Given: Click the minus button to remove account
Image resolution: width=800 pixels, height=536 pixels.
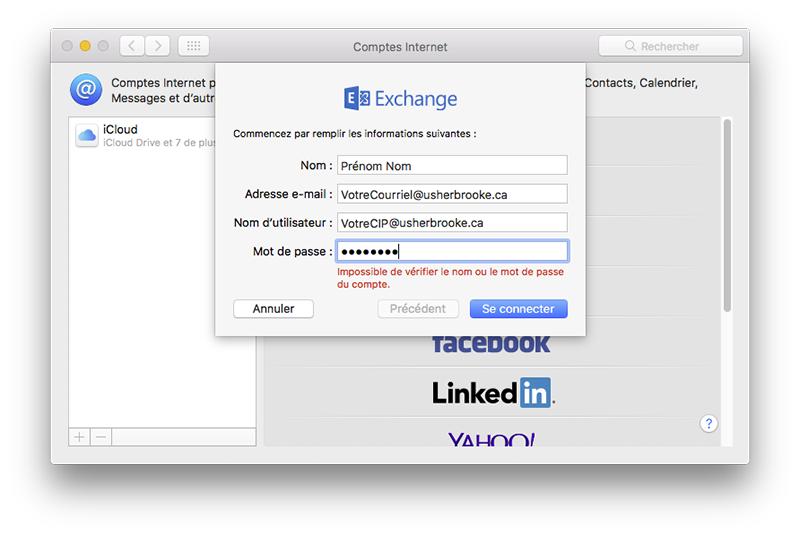Looking at the screenshot, I should pos(101,437).
